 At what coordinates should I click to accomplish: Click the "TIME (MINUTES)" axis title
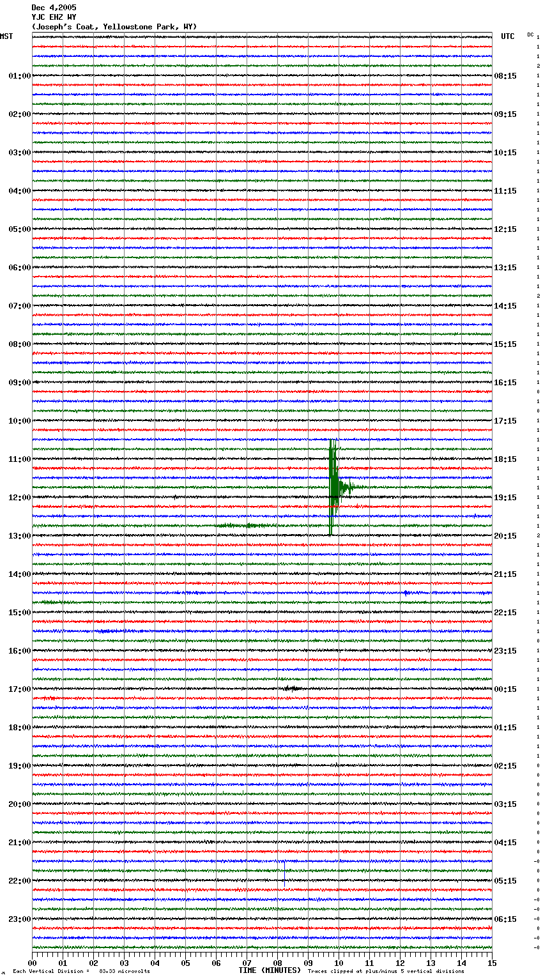270,970
